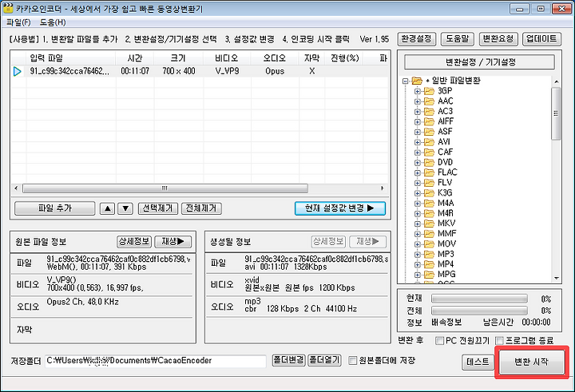Expand the MOV format node
This screenshot has height=392, width=575.
pos(418,244)
